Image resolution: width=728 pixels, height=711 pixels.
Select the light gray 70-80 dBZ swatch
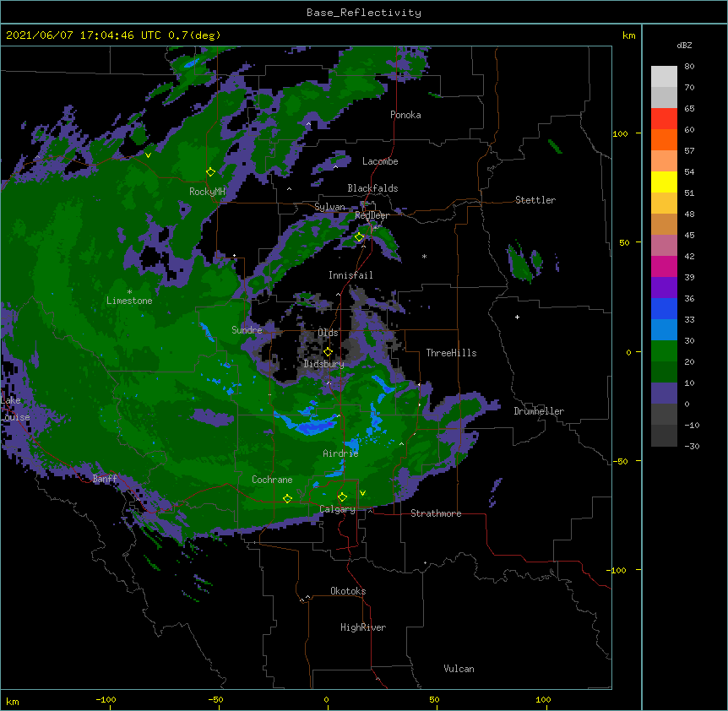[x=664, y=77]
